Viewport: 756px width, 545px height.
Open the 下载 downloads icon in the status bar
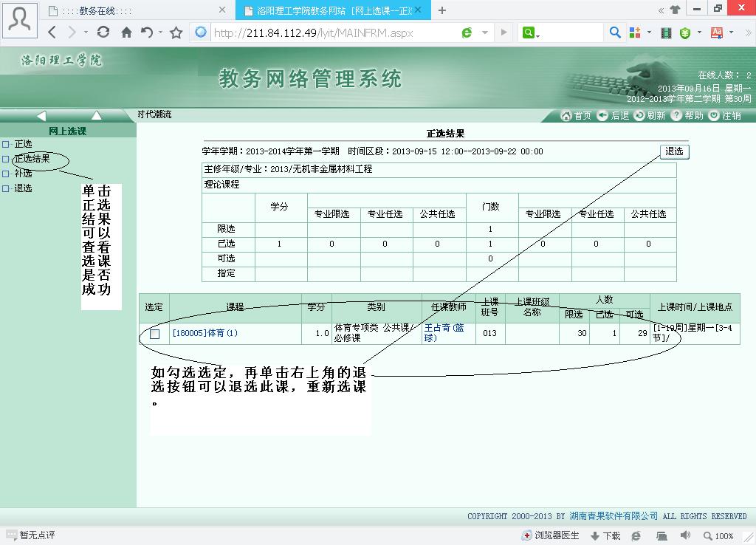click(596, 536)
